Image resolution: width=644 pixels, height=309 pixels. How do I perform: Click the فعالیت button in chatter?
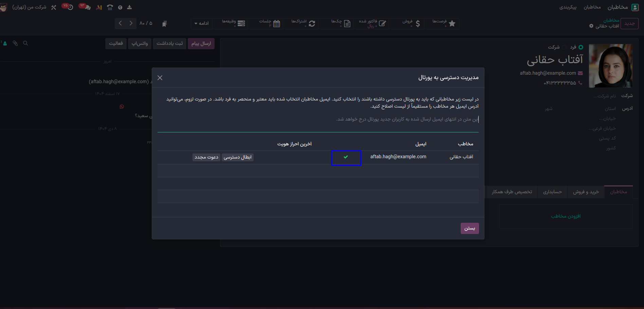coord(116,43)
